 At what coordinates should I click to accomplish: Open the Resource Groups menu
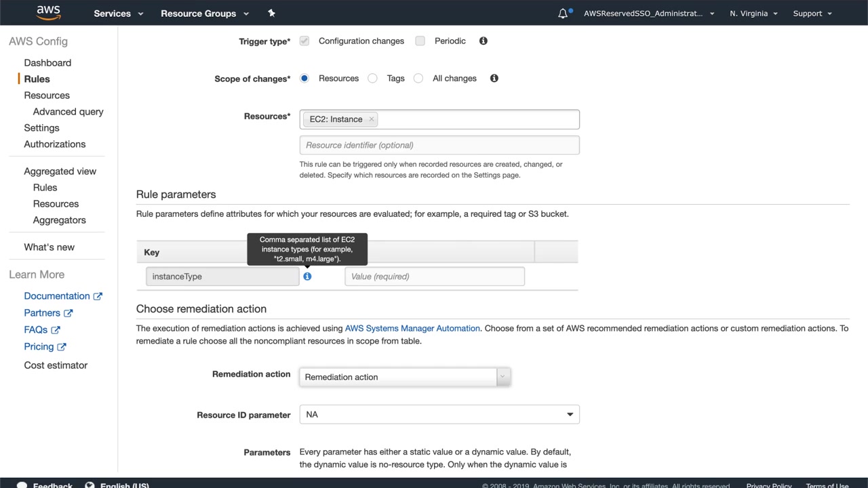point(205,14)
